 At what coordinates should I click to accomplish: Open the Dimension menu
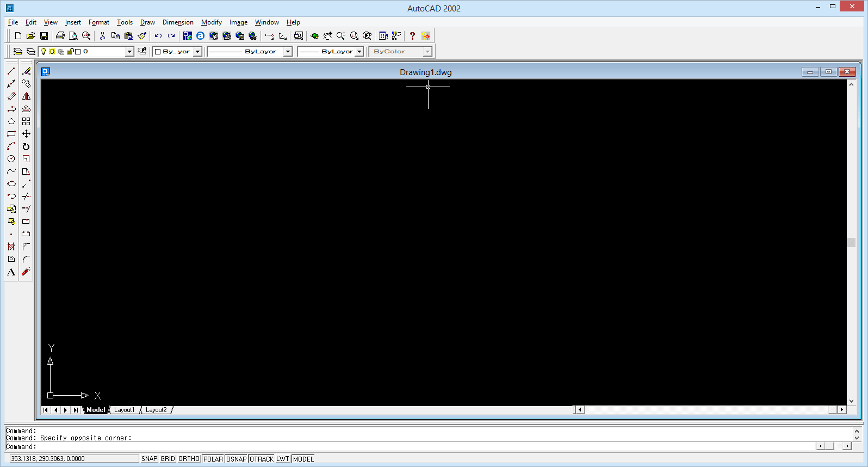point(178,22)
